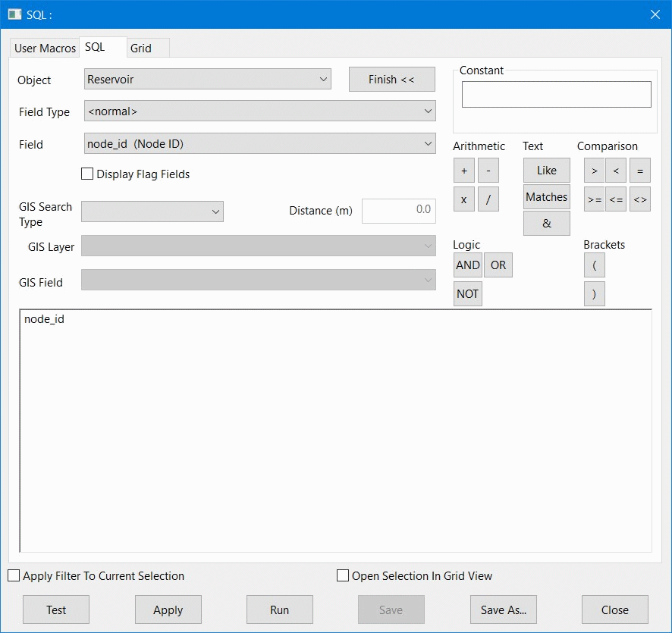Insert the not-equal comparison operator
Screen dimensions: 672x633
[639, 199]
